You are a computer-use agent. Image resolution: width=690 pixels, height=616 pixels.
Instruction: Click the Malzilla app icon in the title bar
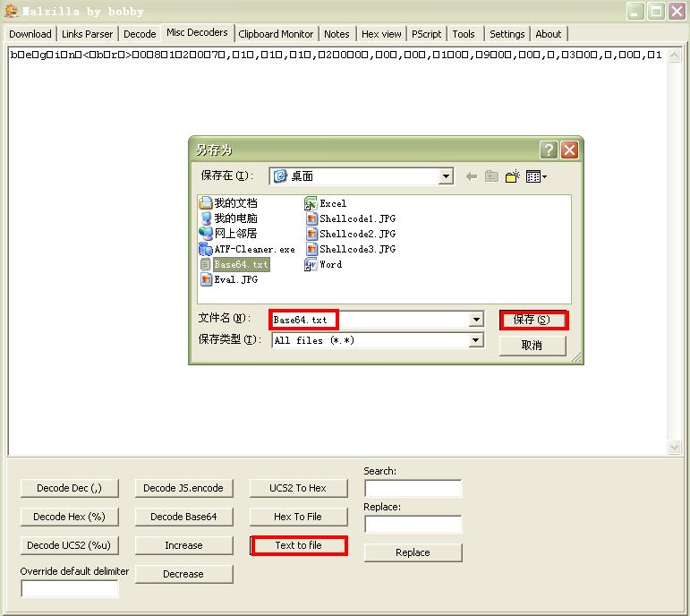pos(11,11)
